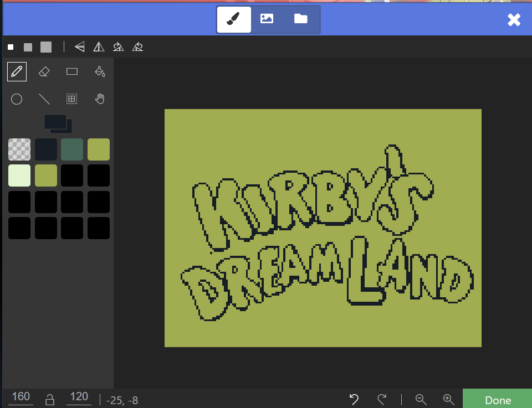Select the Line drawing tool
The width and height of the screenshot is (532, 408).
pyautogui.click(x=44, y=99)
